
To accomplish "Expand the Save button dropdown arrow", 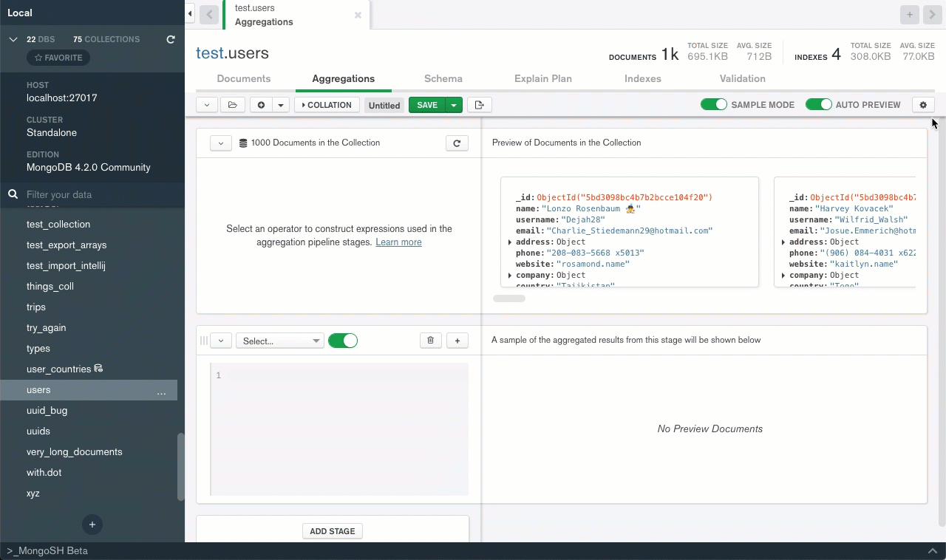I will 454,105.
